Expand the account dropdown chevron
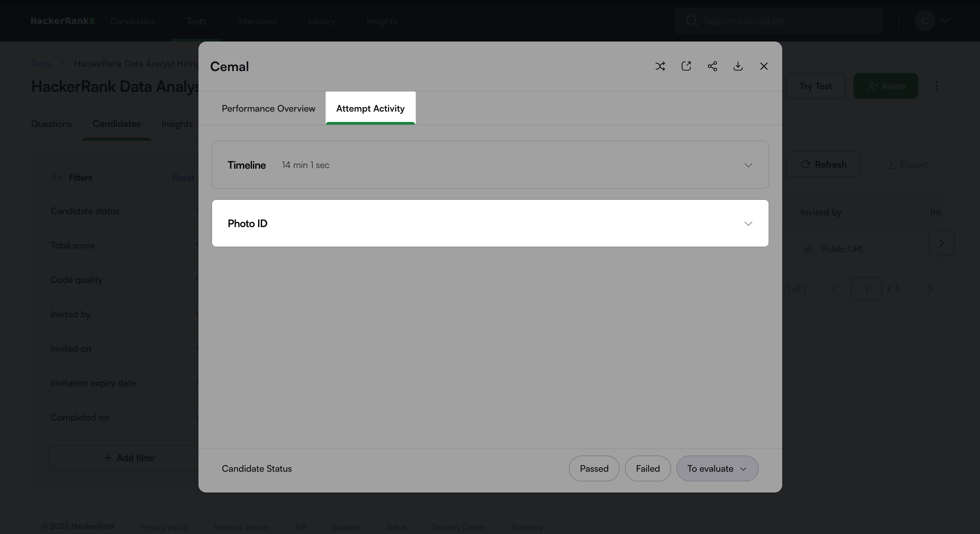Image resolution: width=980 pixels, height=534 pixels. [x=945, y=21]
